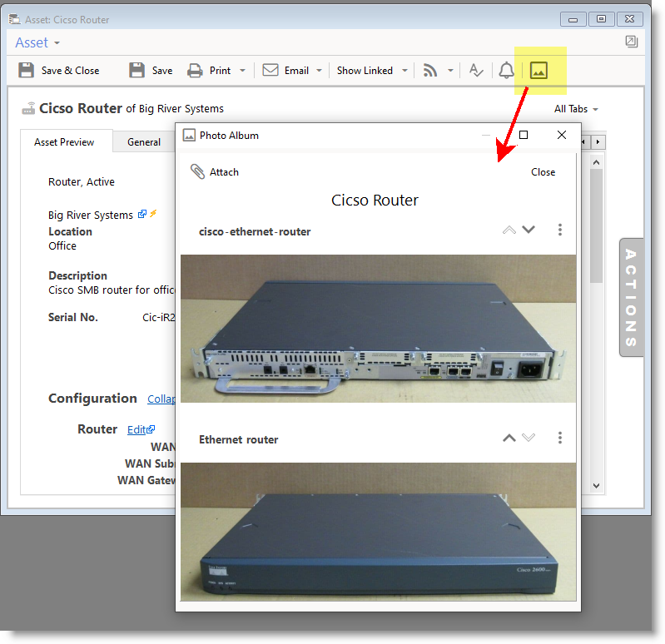Click the Email envelope icon
This screenshot has height=644, width=665.
pyautogui.click(x=270, y=71)
